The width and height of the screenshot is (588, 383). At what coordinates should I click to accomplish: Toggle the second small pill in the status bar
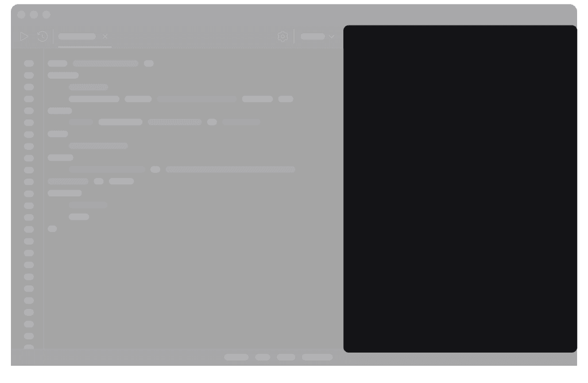coord(262,357)
